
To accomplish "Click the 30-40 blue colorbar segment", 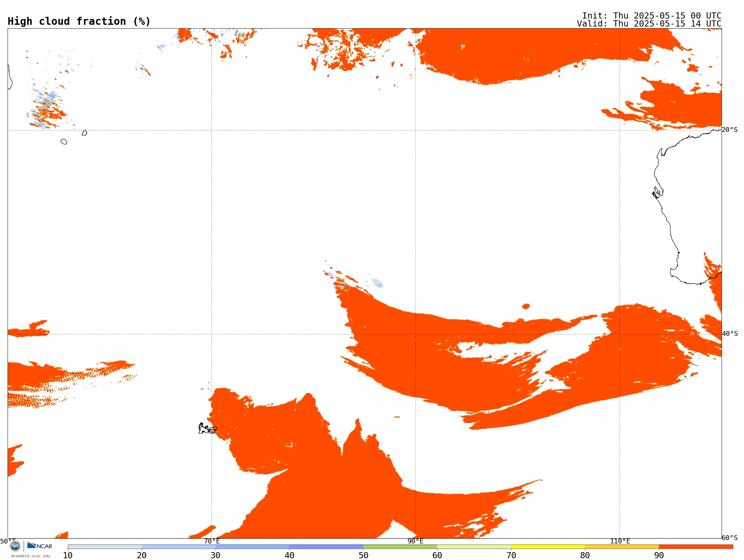I will [252, 547].
